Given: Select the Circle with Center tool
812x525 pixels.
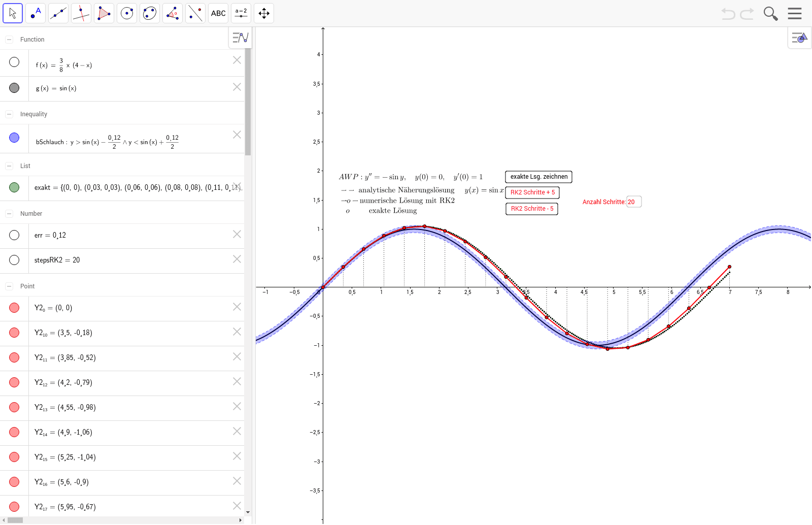Looking at the screenshot, I should [127, 13].
